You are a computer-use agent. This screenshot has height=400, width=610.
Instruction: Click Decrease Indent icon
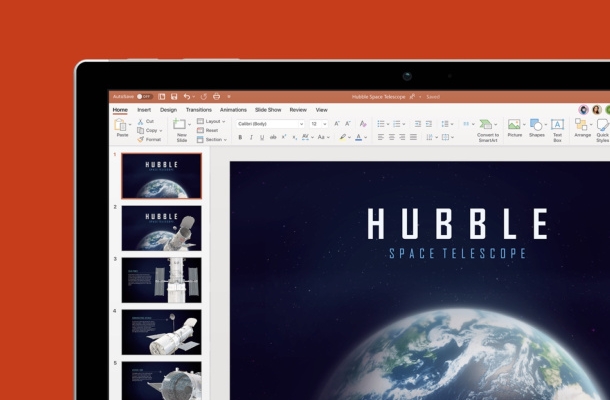click(417, 124)
